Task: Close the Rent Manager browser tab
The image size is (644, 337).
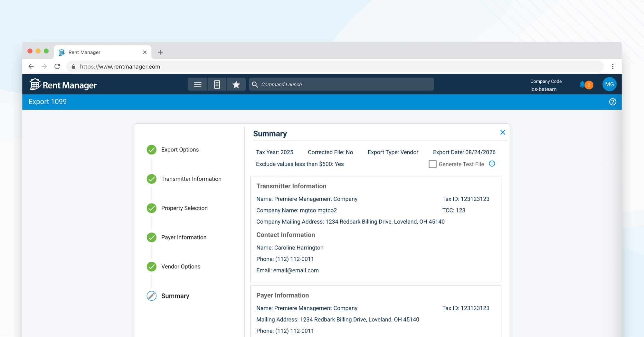Action: pyautogui.click(x=145, y=52)
